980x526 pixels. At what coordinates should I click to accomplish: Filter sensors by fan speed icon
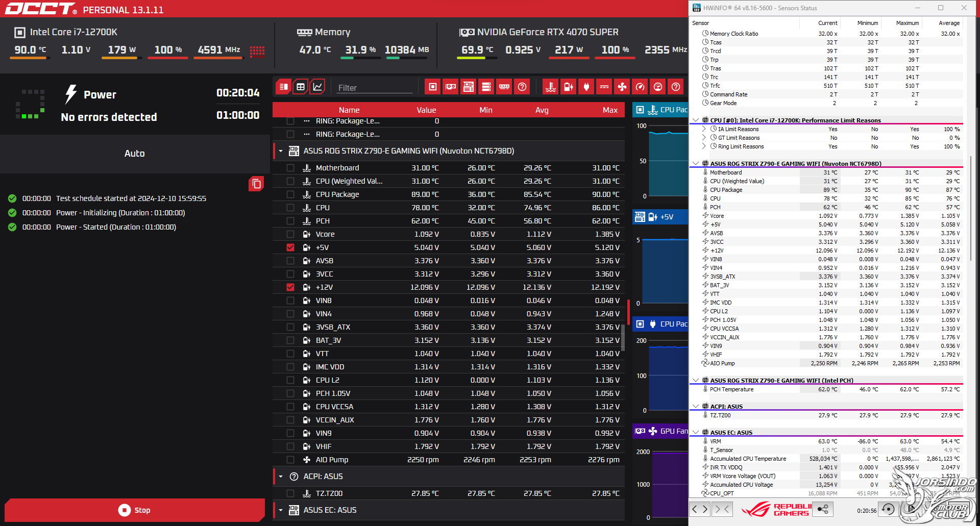point(622,87)
